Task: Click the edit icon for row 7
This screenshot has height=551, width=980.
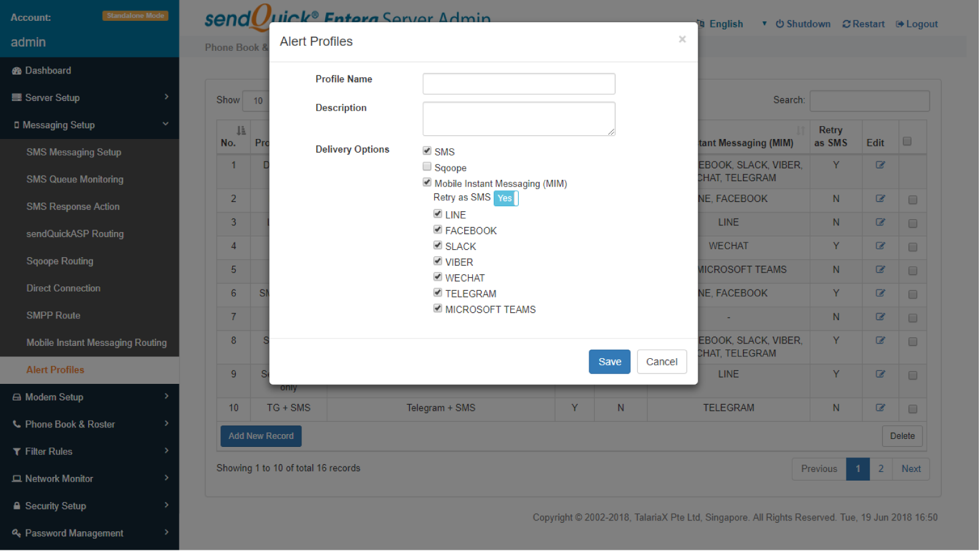Action: click(x=880, y=317)
